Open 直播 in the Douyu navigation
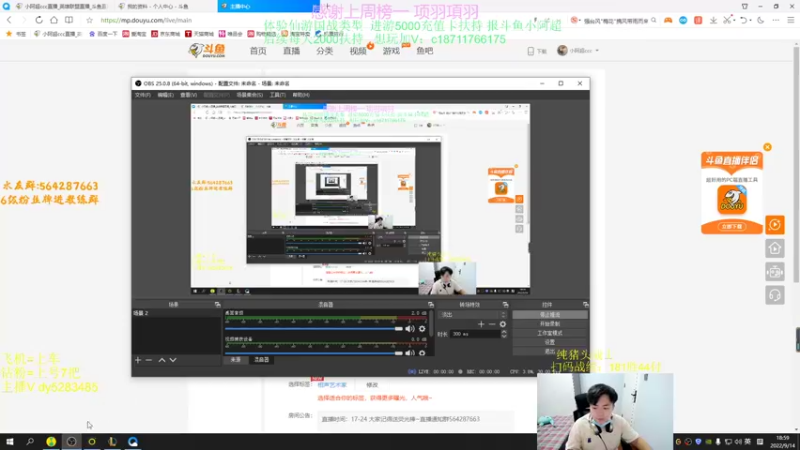Screen dimensions: 800x450 click(291, 51)
